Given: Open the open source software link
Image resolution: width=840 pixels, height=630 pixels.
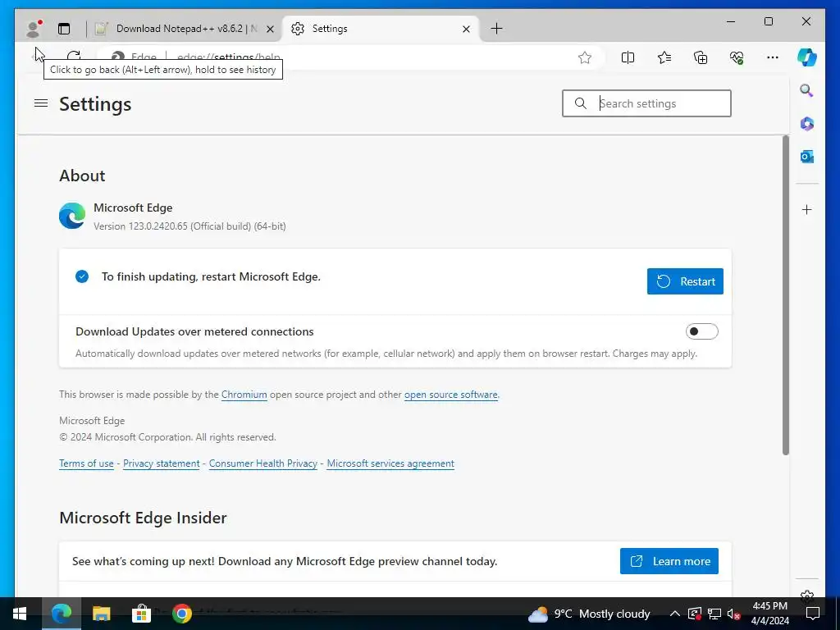Looking at the screenshot, I should pos(450,395).
